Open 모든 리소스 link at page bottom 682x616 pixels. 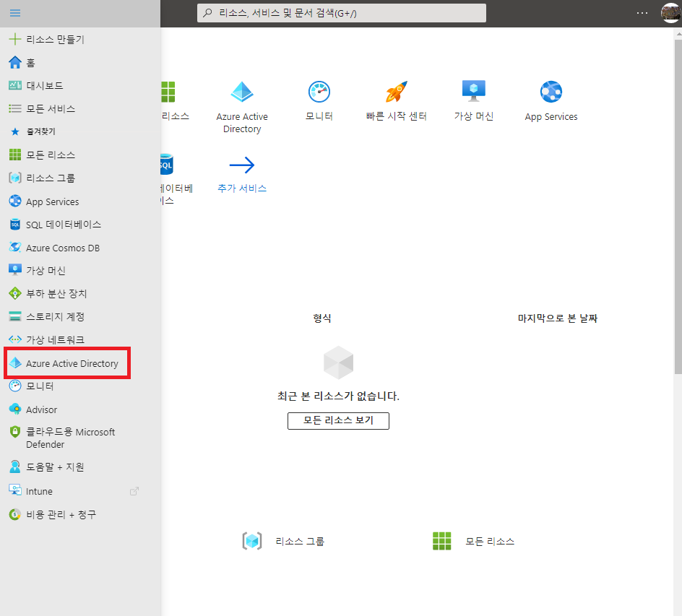[x=473, y=541]
